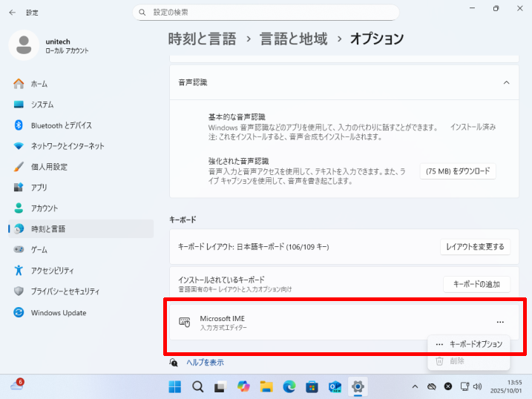
Task: Collapse the 音声認識 section
Action: pyautogui.click(x=506, y=82)
